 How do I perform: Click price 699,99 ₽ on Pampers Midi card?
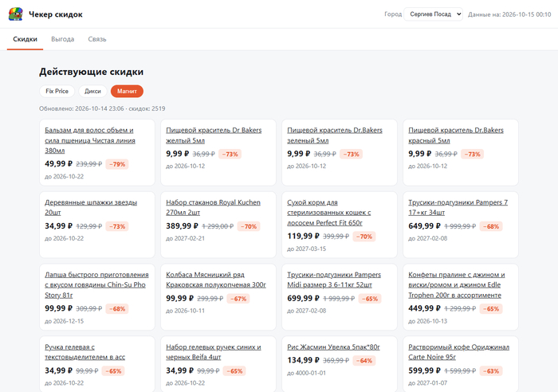pyautogui.click(x=303, y=299)
